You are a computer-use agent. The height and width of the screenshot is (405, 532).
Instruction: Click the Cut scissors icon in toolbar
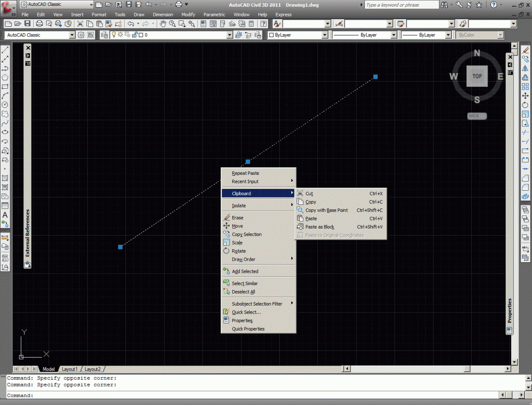tap(80, 24)
